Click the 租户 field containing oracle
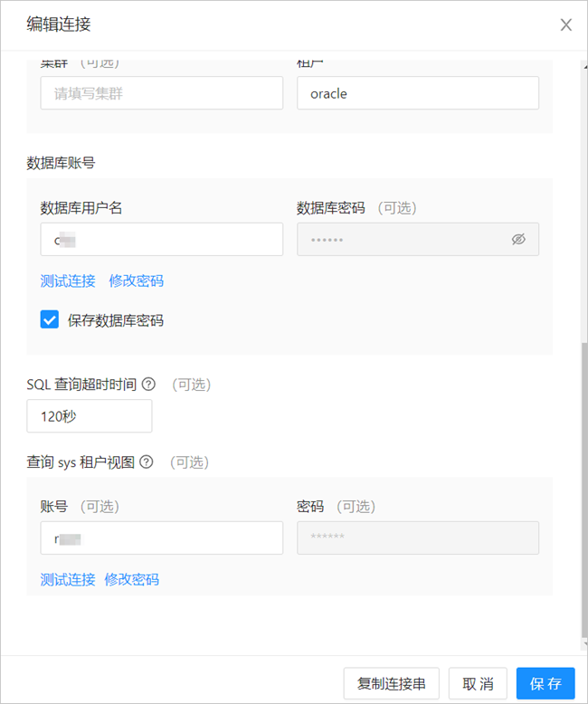The image size is (588, 704). [x=417, y=93]
